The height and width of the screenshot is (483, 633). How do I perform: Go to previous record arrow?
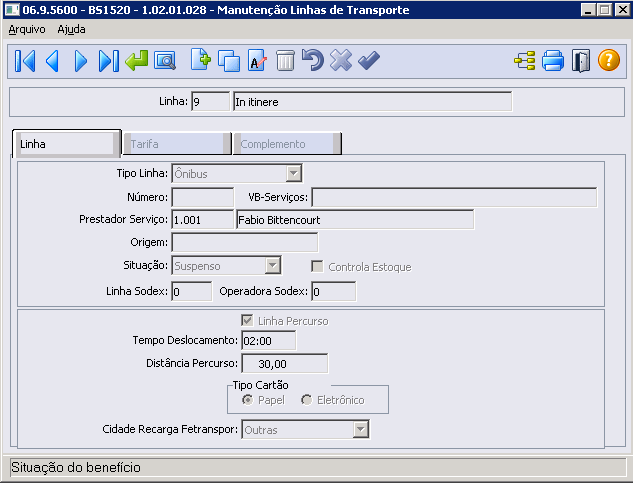point(52,61)
